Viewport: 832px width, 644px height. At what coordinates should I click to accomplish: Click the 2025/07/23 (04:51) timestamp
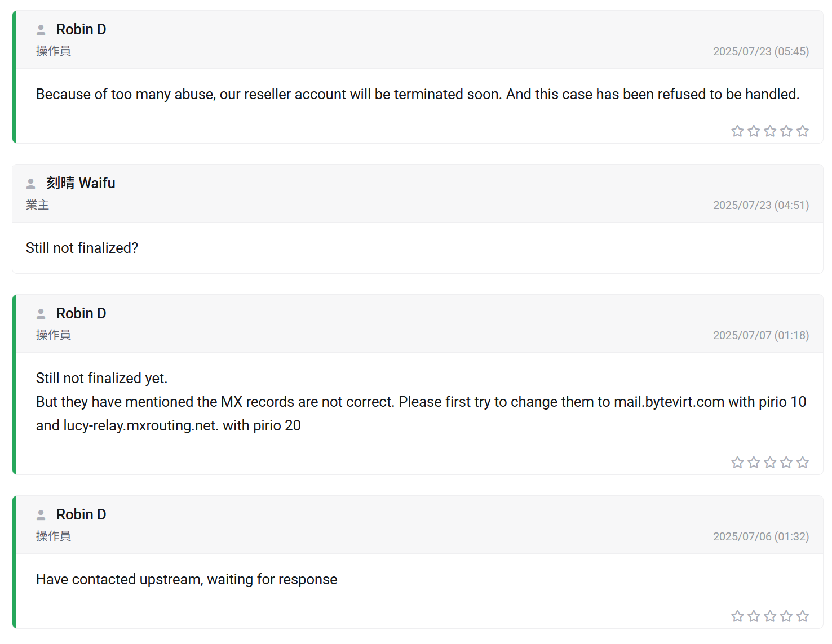coord(760,206)
